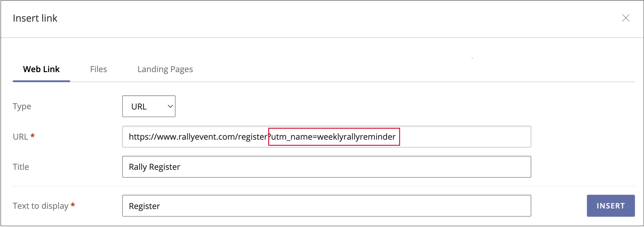Click the 'Text to display' label

click(x=40, y=206)
